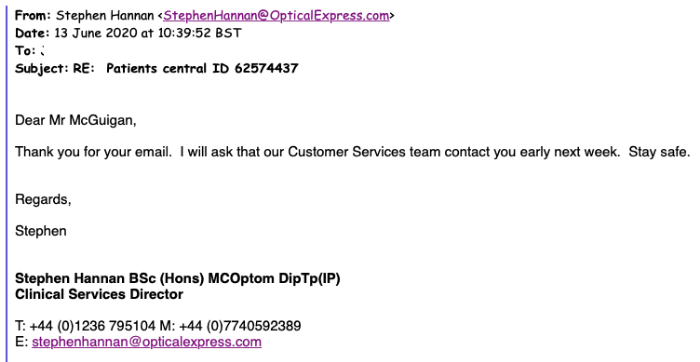Open the StephenHannan@OpticalExpress.com sender link
This screenshot has height=362, width=700.
pos(276,16)
